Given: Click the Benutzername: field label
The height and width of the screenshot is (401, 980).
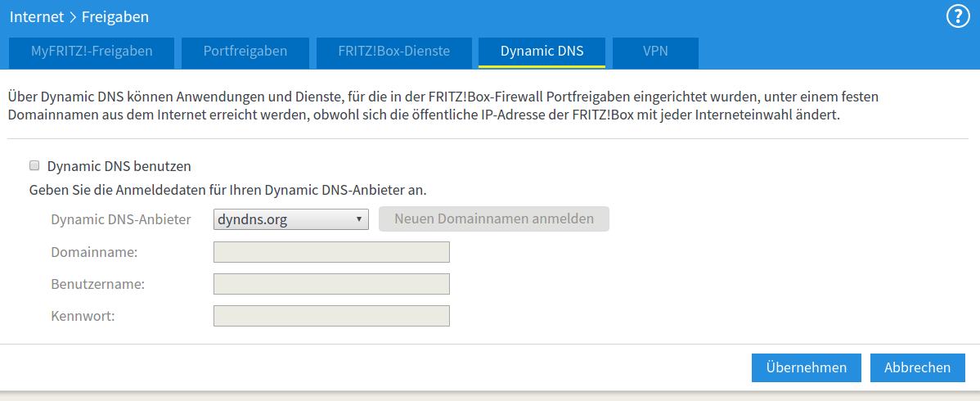Looking at the screenshot, I should 97,284.
